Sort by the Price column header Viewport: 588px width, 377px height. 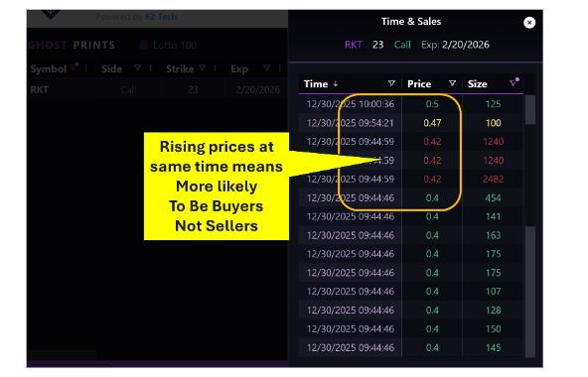pos(419,84)
